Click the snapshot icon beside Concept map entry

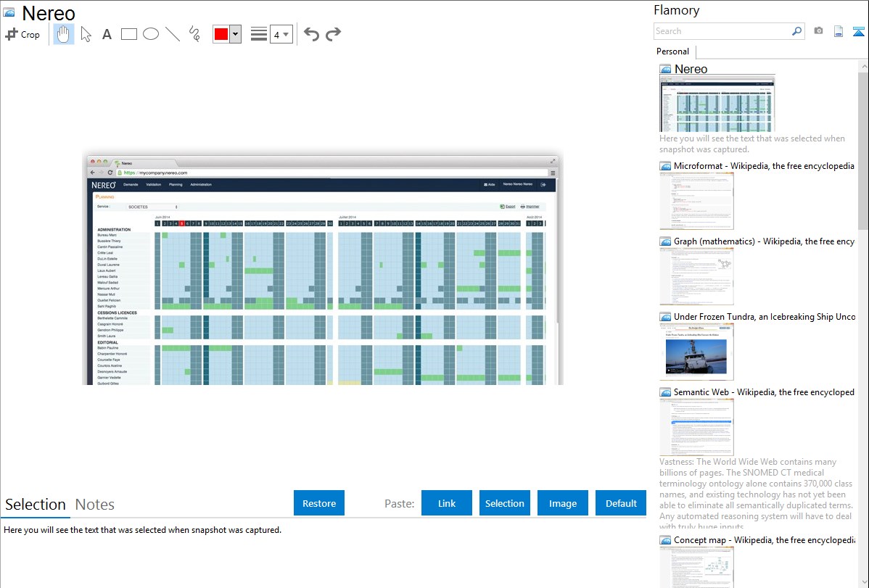(666, 540)
